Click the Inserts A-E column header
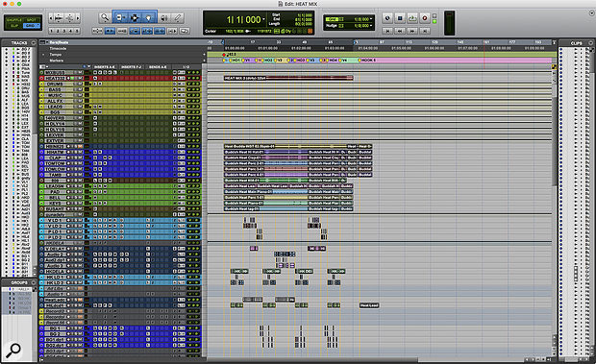The width and height of the screenshot is (596, 364). point(104,67)
